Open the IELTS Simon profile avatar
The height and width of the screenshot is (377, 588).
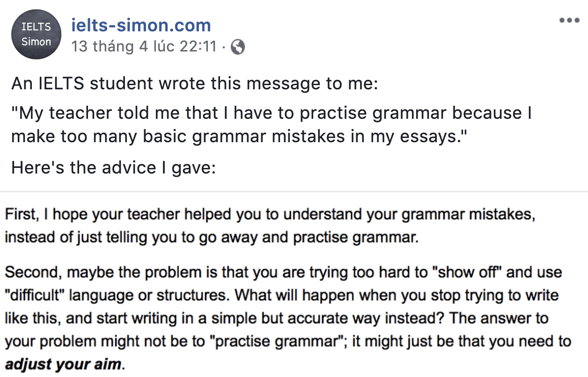click(37, 34)
